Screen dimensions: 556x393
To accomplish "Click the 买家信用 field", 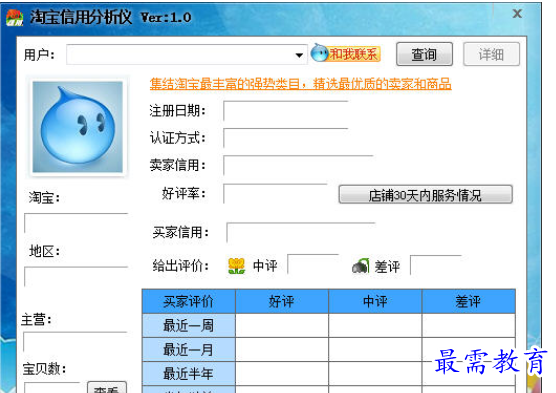I will [x=301, y=233].
